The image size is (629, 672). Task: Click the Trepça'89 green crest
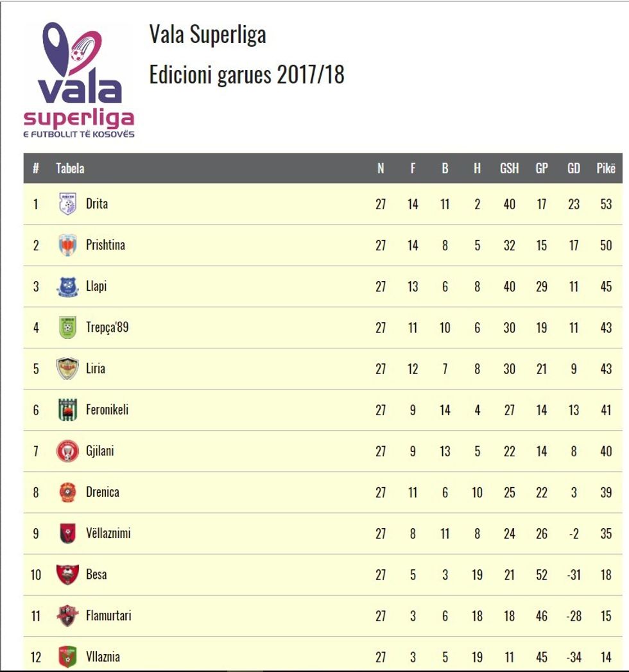67,327
